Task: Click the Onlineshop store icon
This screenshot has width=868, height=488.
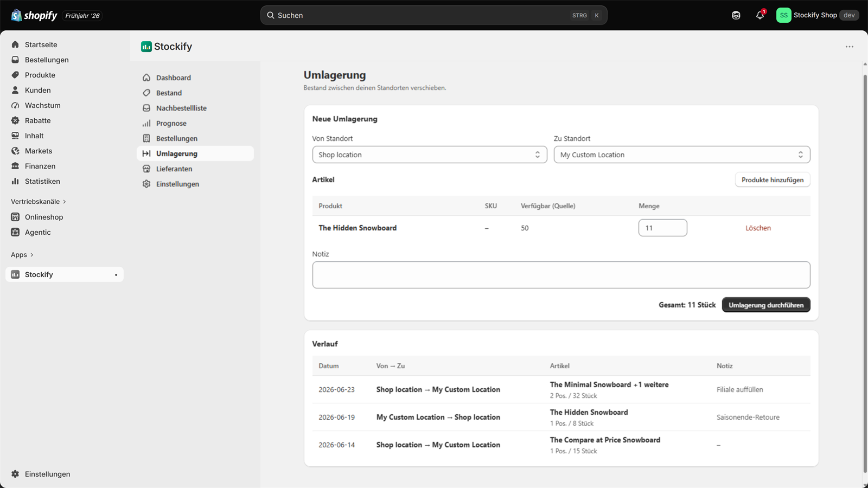Action: pos(15,217)
